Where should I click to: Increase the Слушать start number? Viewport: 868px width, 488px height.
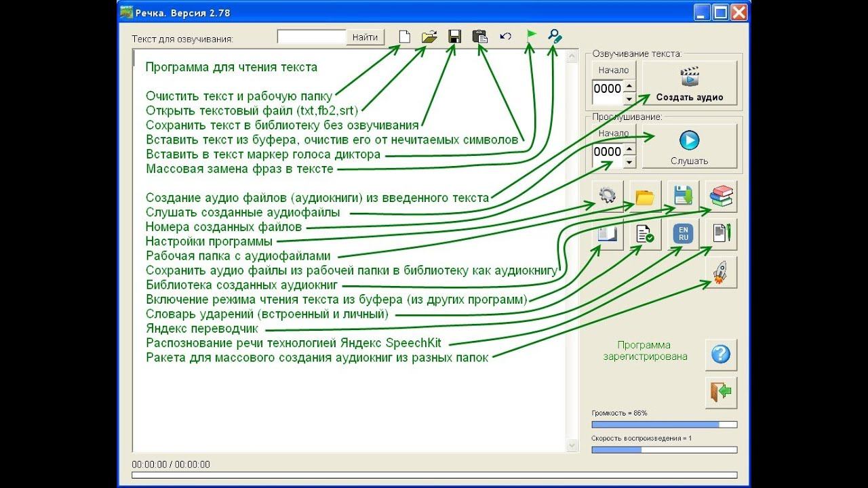(x=629, y=148)
